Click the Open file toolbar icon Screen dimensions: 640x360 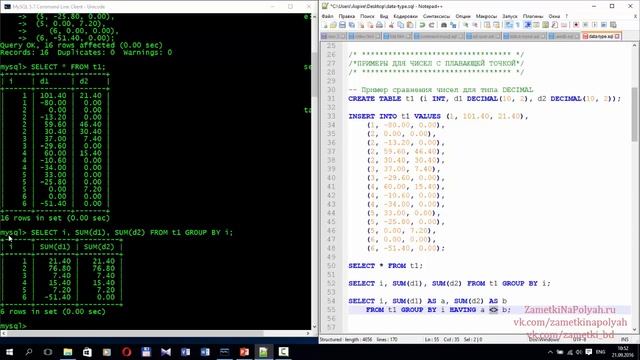(x=333, y=25)
